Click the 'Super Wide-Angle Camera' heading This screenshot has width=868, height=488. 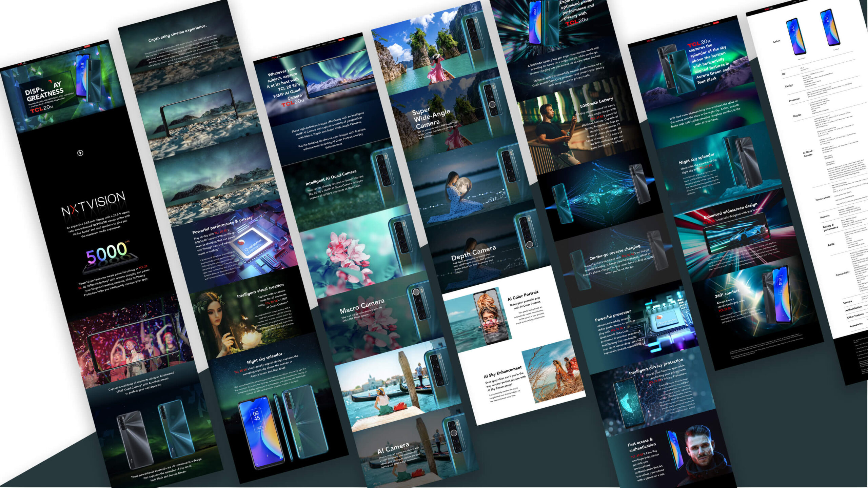[431, 118]
